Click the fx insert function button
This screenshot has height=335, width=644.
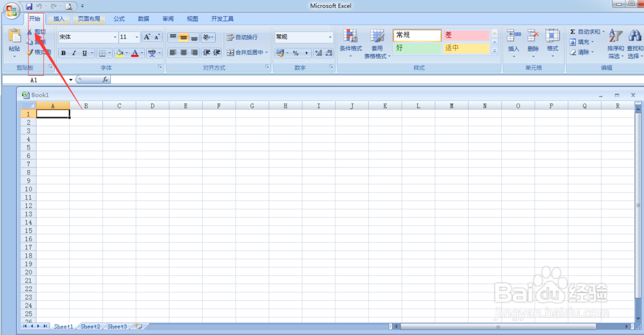click(105, 80)
